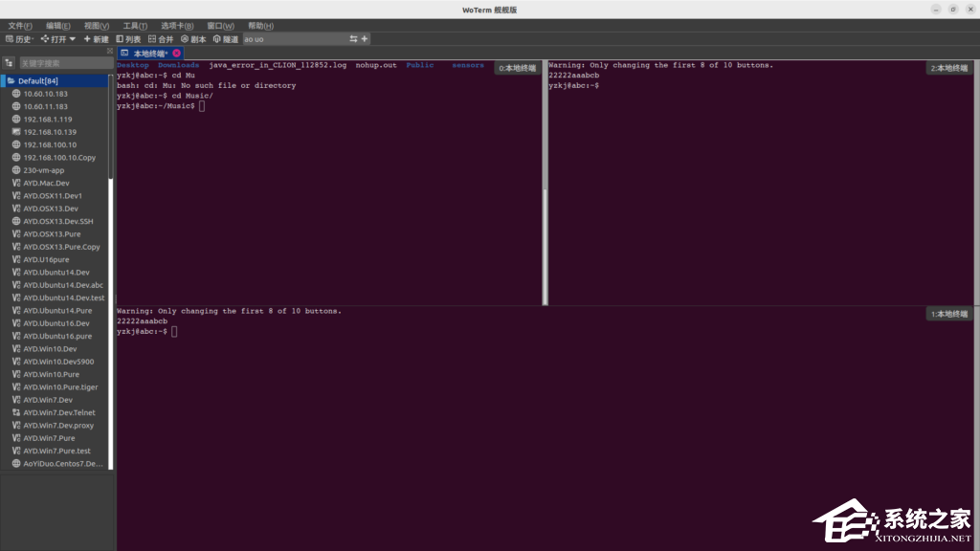Click the plus icon in quick-connect bar
Viewport: 980px width, 551px height.
tap(365, 38)
